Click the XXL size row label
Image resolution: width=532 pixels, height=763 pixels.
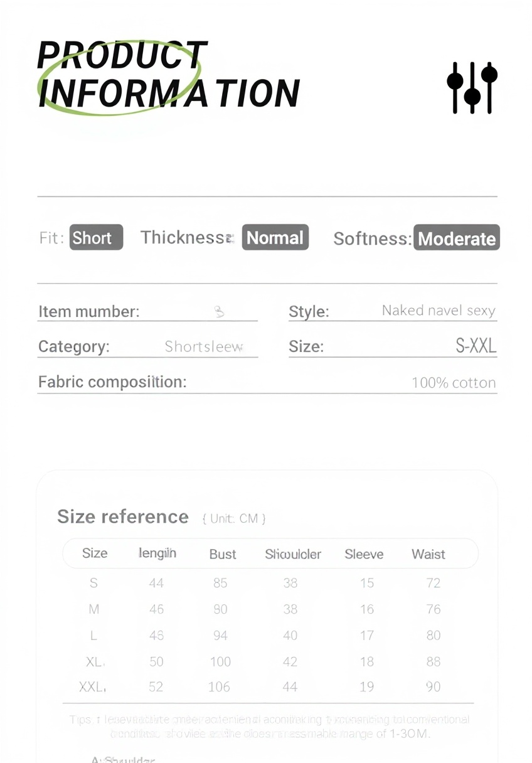[92, 687]
